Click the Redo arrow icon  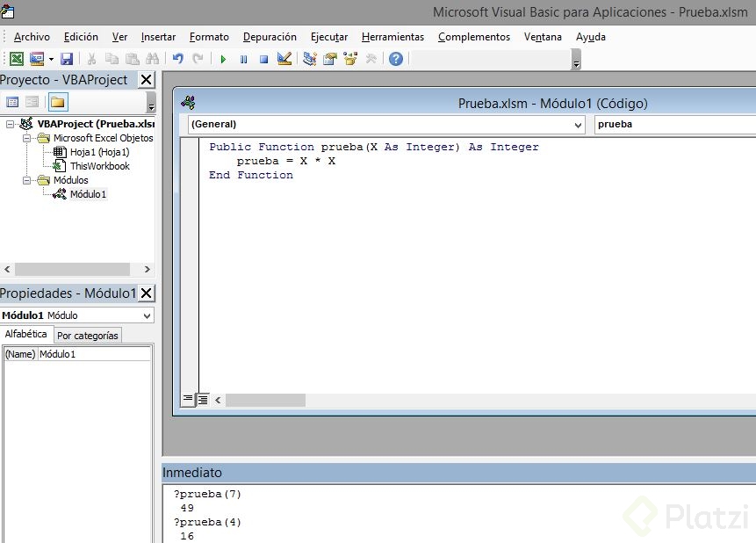point(198,59)
